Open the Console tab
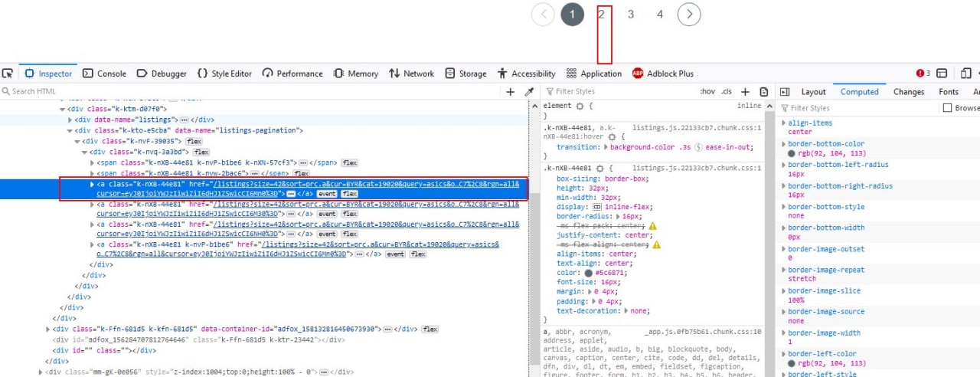Screen dimensions: 980x377 click(x=104, y=74)
